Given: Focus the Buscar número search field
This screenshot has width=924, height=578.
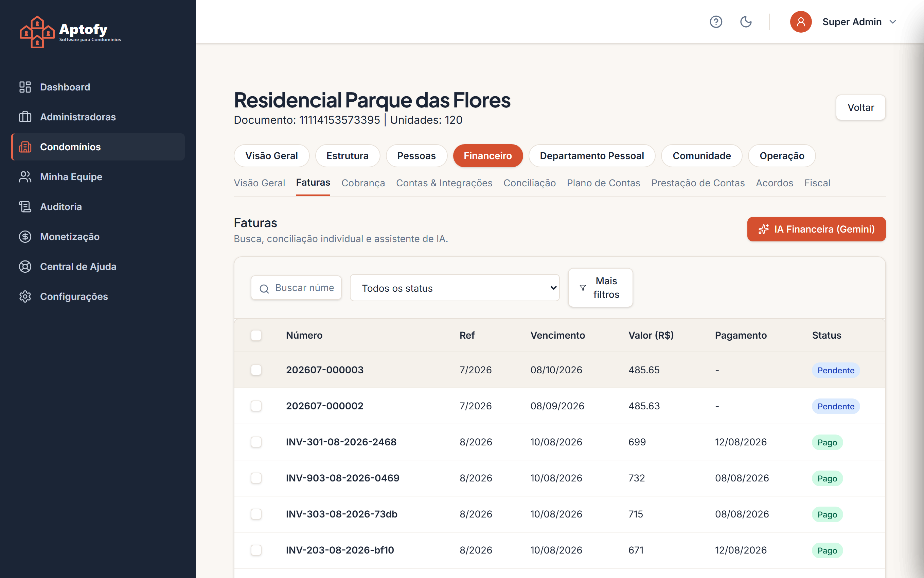Looking at the screenshot, I should [x=296, y=288].
